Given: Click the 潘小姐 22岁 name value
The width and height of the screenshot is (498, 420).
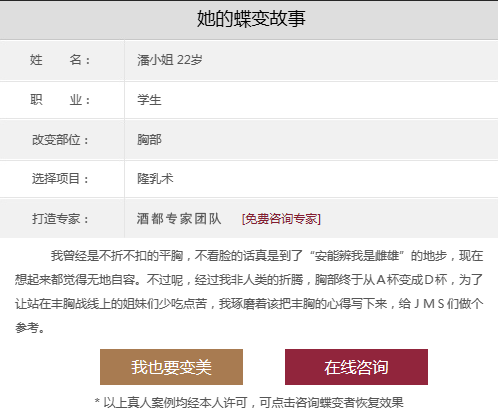Looking at the screenshot, I should coord(170,60).
